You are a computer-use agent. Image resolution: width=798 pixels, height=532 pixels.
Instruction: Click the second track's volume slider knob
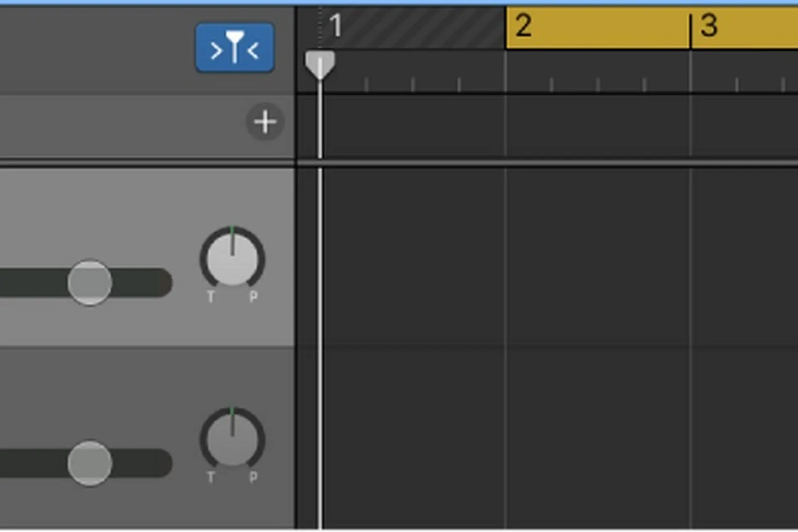(90, 463)
